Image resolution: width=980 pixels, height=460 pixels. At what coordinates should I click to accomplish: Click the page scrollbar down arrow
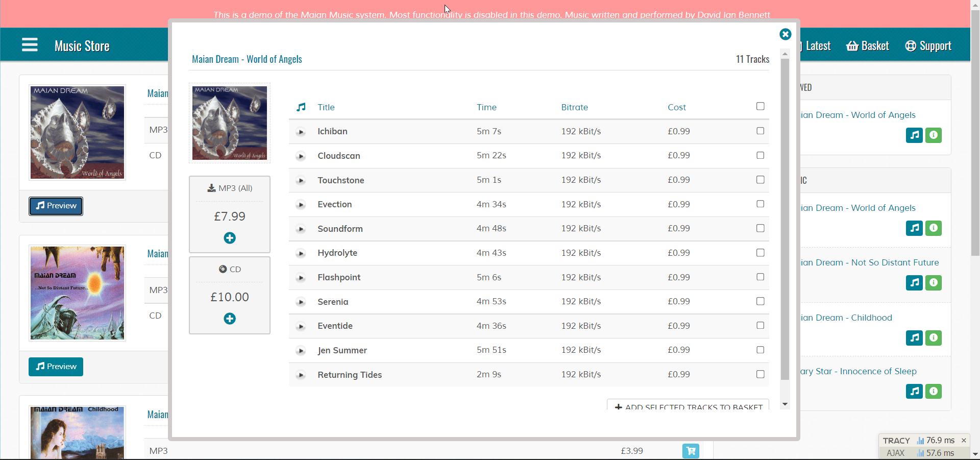[975, 454]
